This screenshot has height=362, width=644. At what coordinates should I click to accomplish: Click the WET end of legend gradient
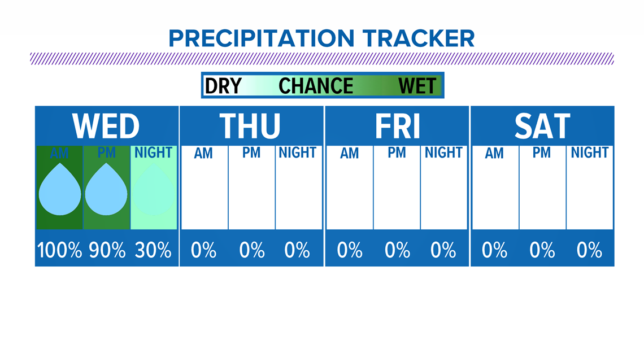pos(417,86)
